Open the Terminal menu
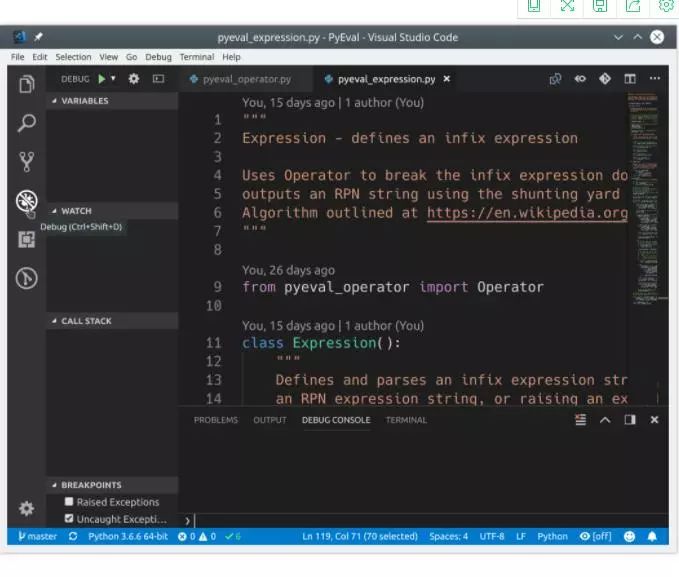679x577 pixels. point(197,57)
